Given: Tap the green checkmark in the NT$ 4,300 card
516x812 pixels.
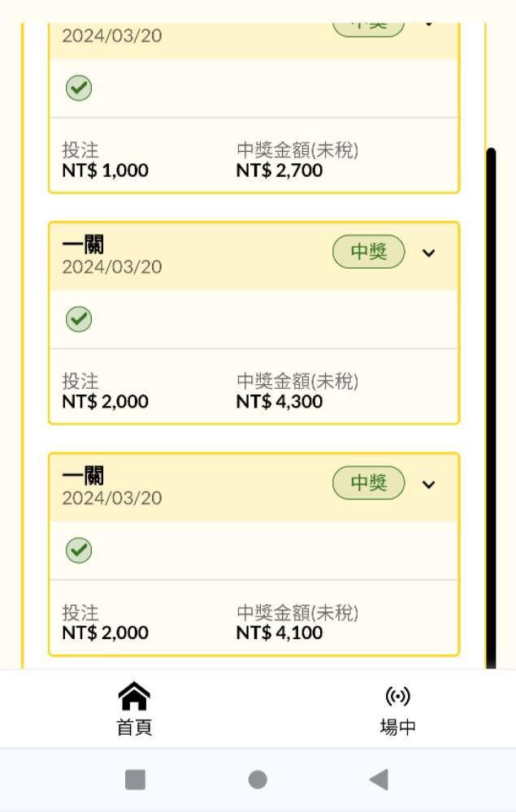Looking at the screenshot, I should [x=79, y=319].
